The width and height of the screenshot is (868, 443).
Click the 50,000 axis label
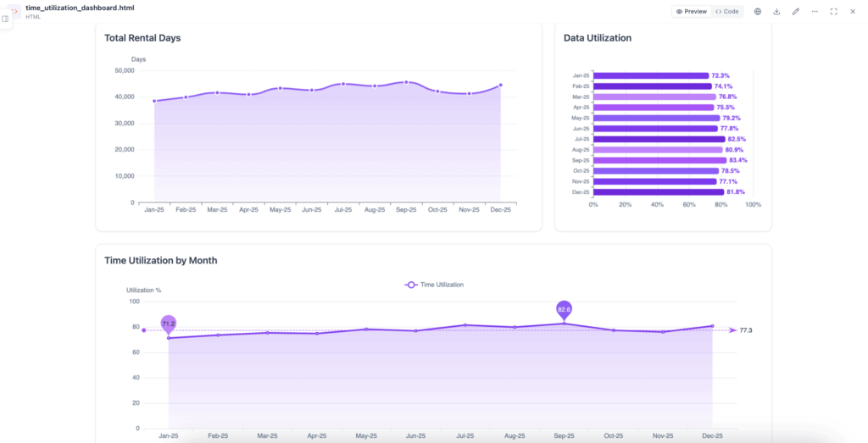click(125, 71)
